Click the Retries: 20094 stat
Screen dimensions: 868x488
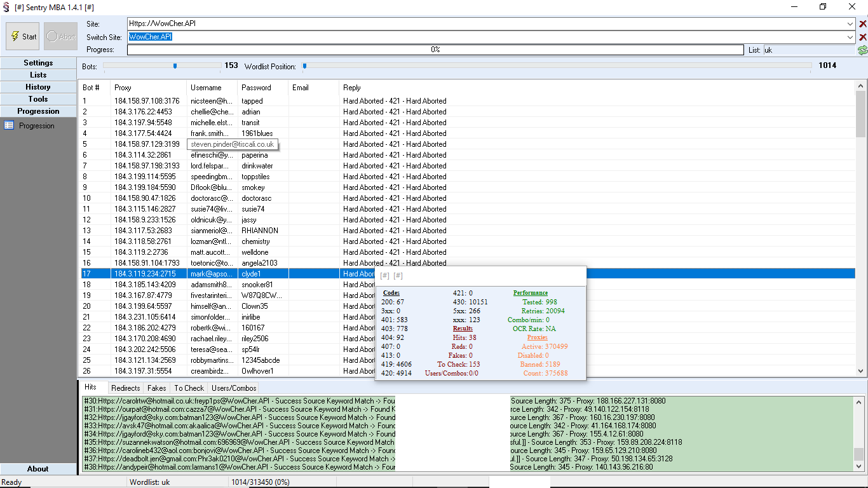(x=543, y=311)
